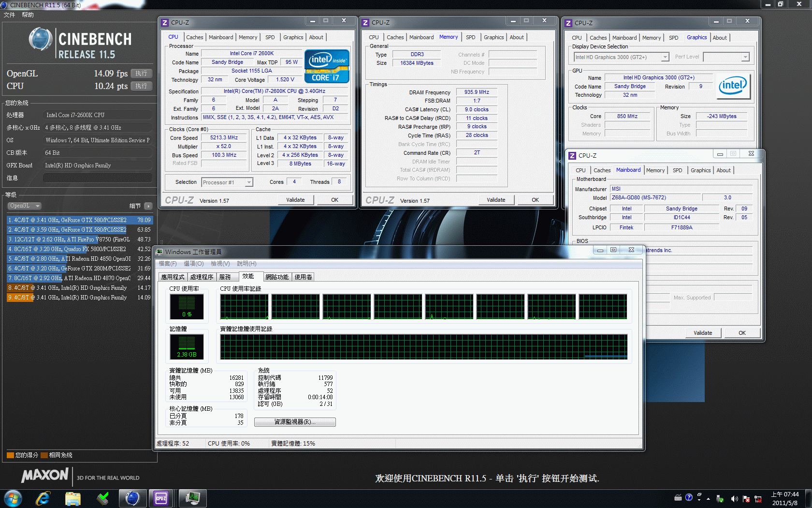812x508 pixels.
Task: Select ranking row 3 ATI FirePro V8750
Action: (79, 239)
